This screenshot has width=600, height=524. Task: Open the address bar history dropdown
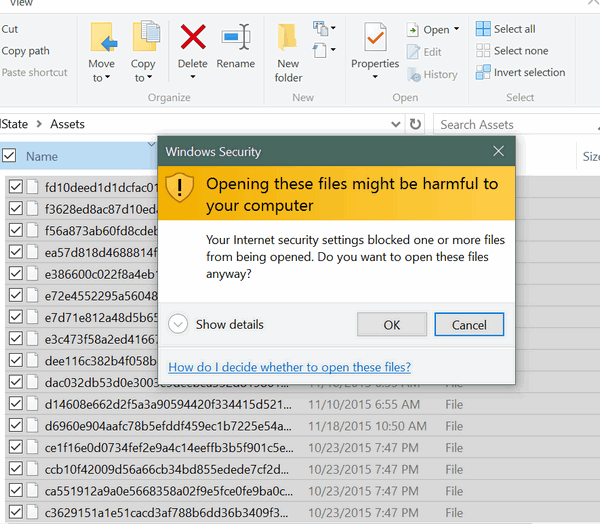click(396, 124)
